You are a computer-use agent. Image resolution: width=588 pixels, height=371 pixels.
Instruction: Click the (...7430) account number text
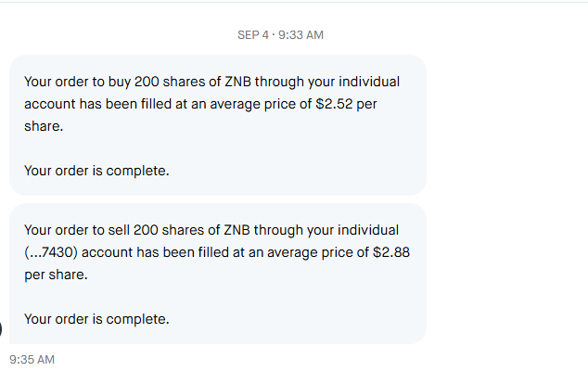click(x=54, y=252)
